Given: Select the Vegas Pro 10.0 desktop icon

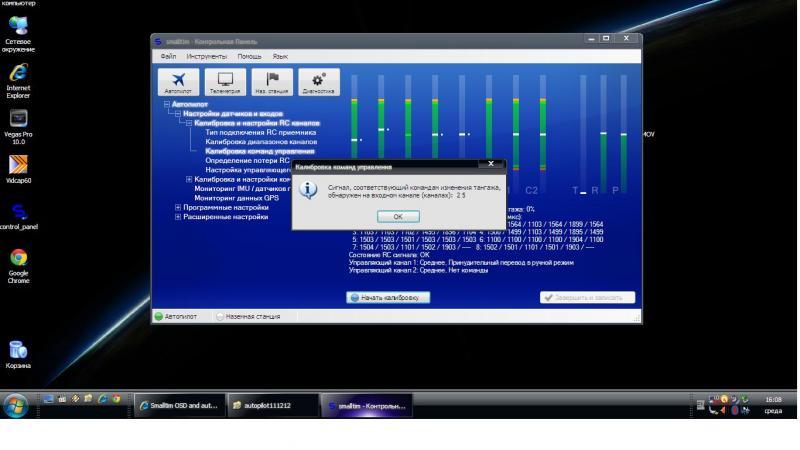Looking at the screenshot, I should 19,123.
